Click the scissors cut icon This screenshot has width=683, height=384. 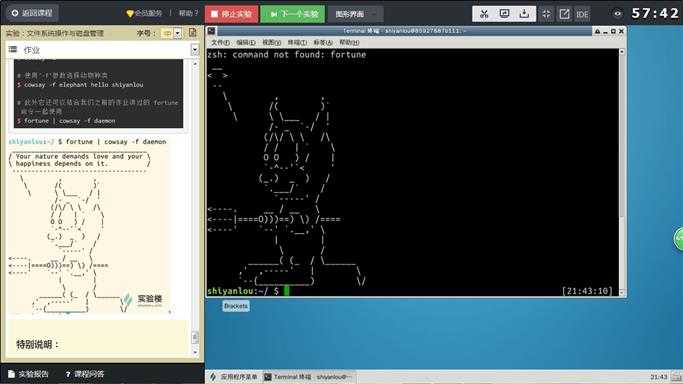(x=484, y=14)
